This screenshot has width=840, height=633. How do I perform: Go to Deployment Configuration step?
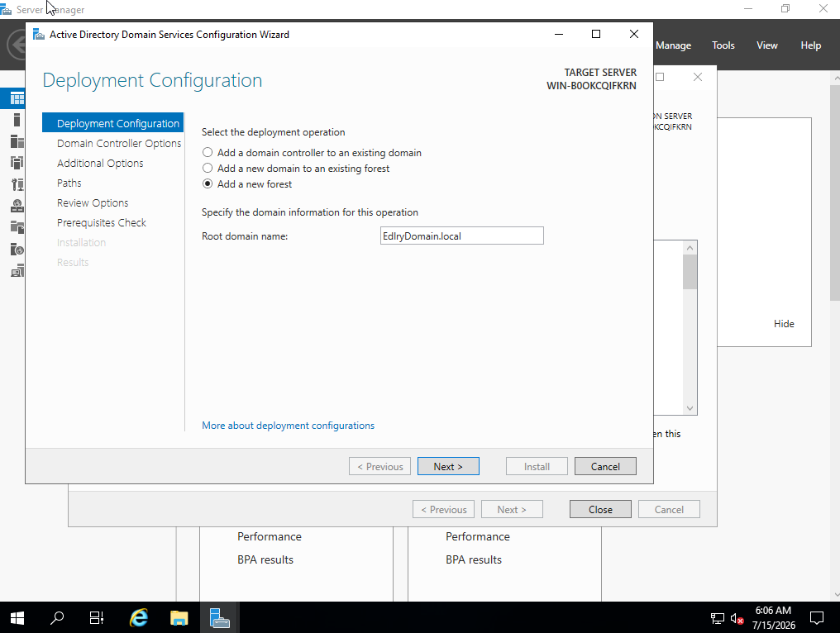click(x=112, y=123)
